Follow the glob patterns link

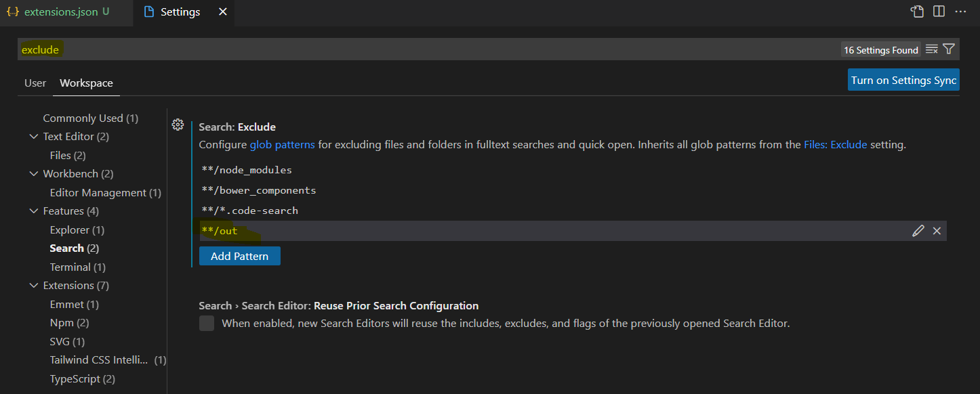[282, 145]
